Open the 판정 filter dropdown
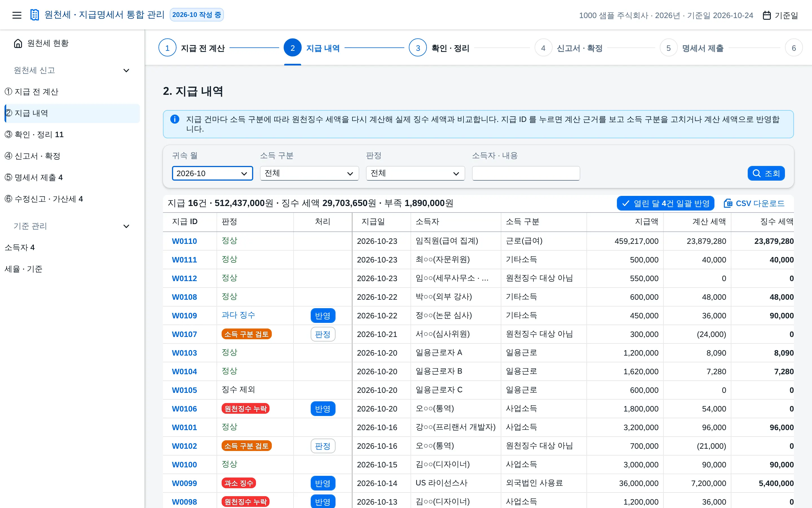 click(x=415, y=173)
